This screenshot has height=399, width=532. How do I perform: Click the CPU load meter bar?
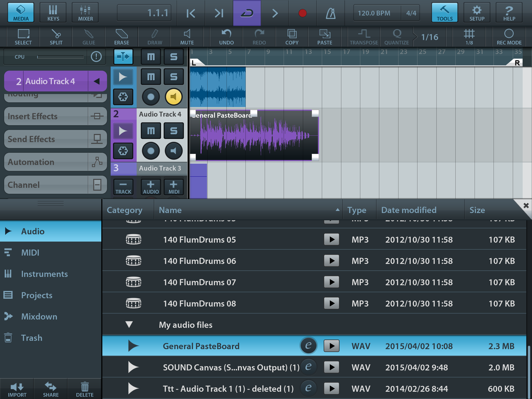pos(60,57)
